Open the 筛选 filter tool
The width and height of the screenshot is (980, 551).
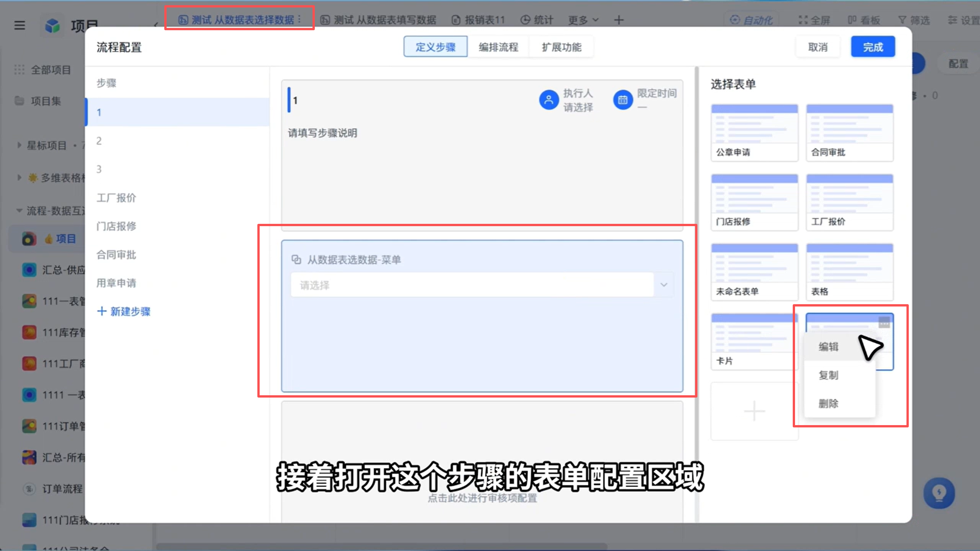coord(914,20)
